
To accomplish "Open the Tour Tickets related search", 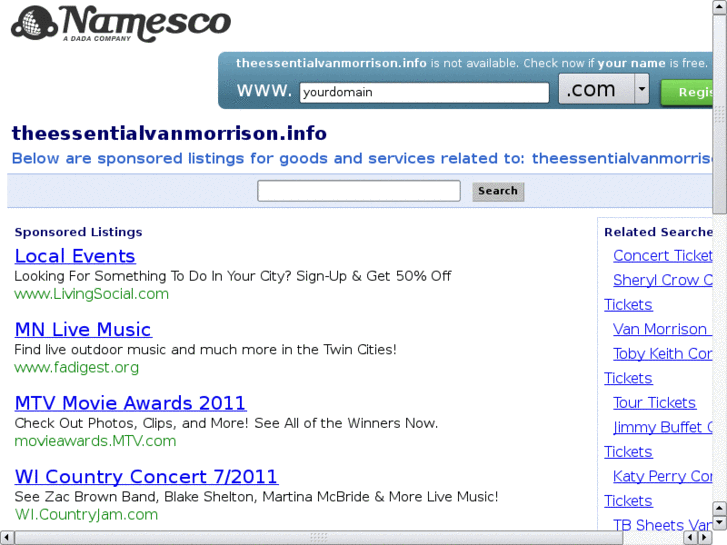I will click(x=654, y=403).
